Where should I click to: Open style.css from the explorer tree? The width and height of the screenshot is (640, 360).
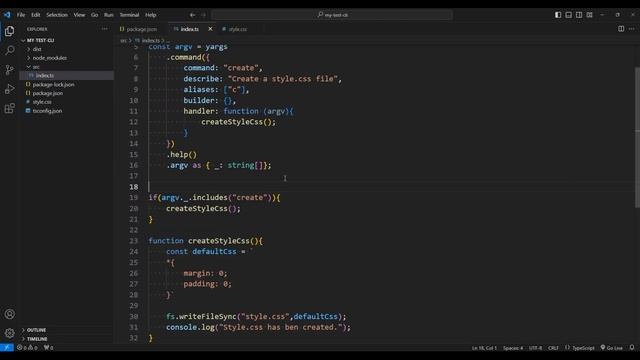pos(42,102)
